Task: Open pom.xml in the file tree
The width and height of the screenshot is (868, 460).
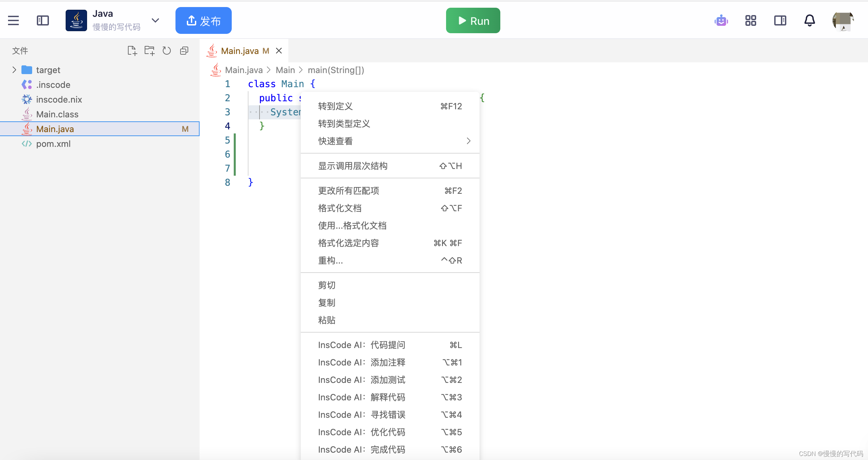Action: tap(53, 143)
